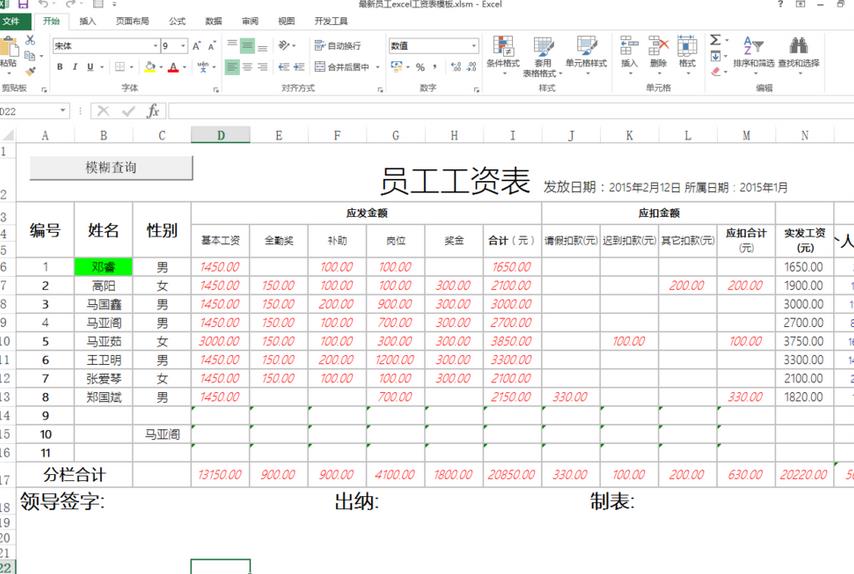854x574 pixels.
Task: Select the Format Painter brush
Action: pyautogui.click(x=30, y=71)
